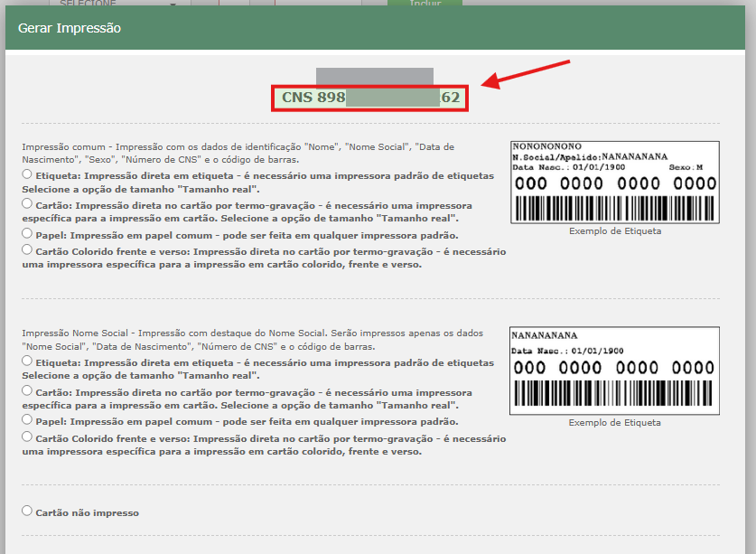Click the Impressão comum example label image
Image resolution: width=756 pixels, height=554 pixels.
tap(614, 182)
